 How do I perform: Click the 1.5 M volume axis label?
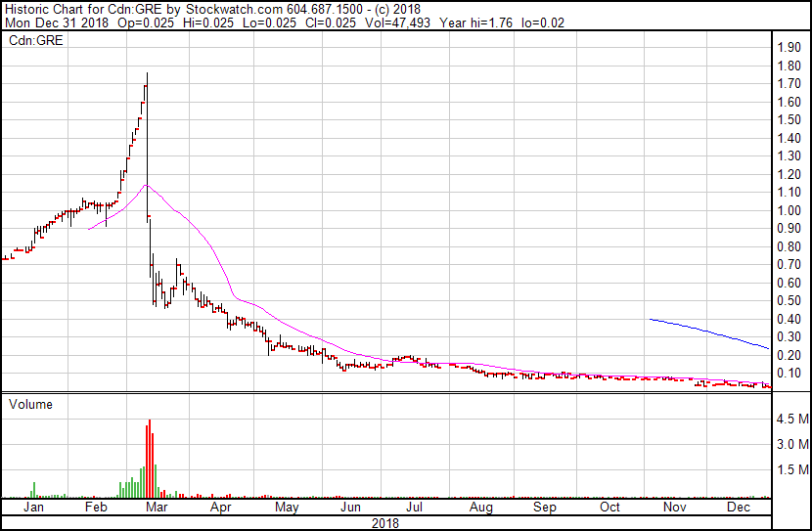[792, 469]
